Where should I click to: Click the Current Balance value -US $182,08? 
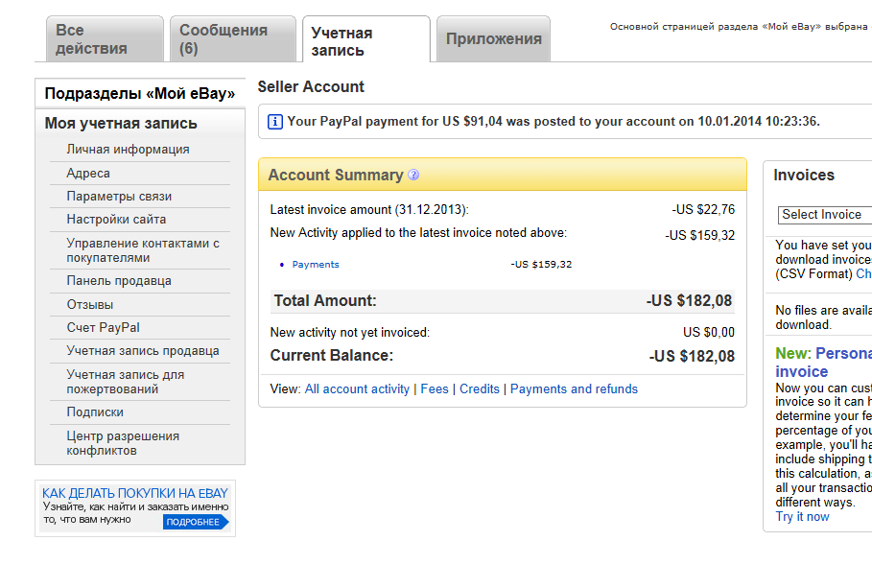click(692, 356)
